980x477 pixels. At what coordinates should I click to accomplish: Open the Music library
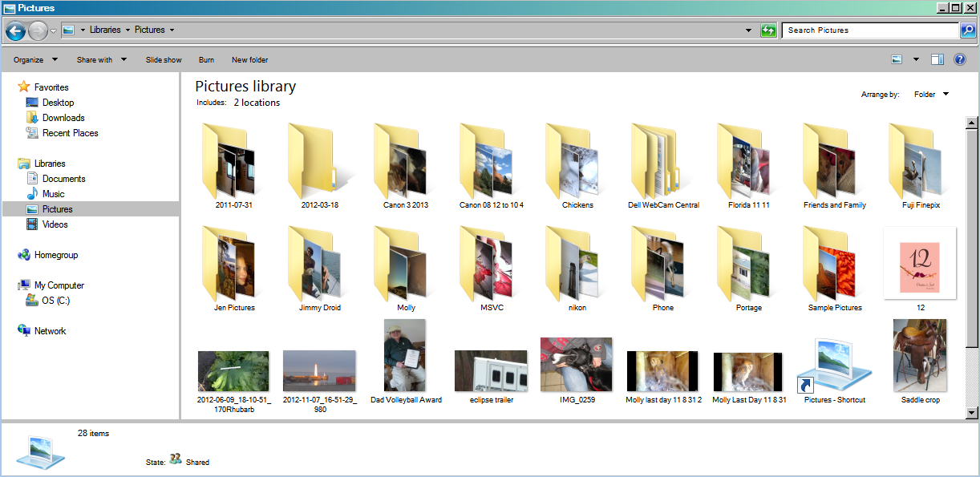coord(53,194)
